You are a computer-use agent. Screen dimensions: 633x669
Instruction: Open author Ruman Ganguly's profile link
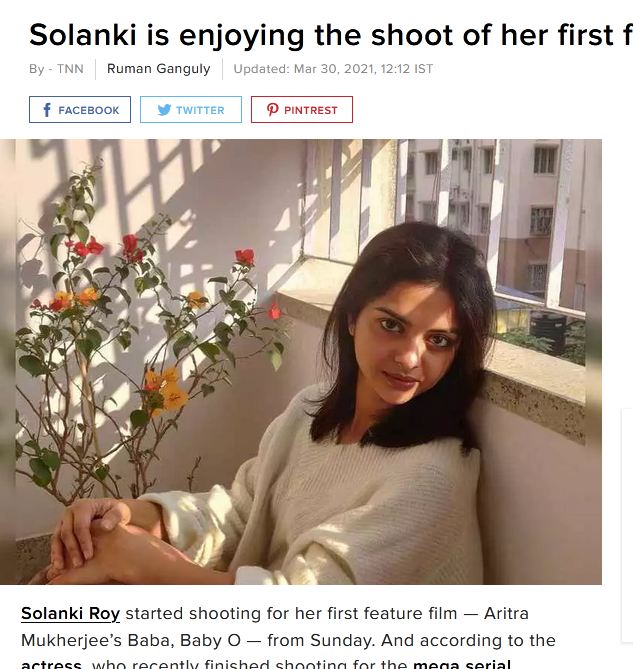tap(159, 69)
